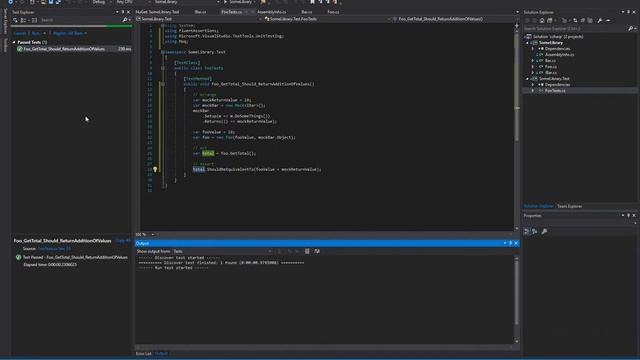
Task: Collapse the Passed Tests group
Action: (x=14, y=42)
